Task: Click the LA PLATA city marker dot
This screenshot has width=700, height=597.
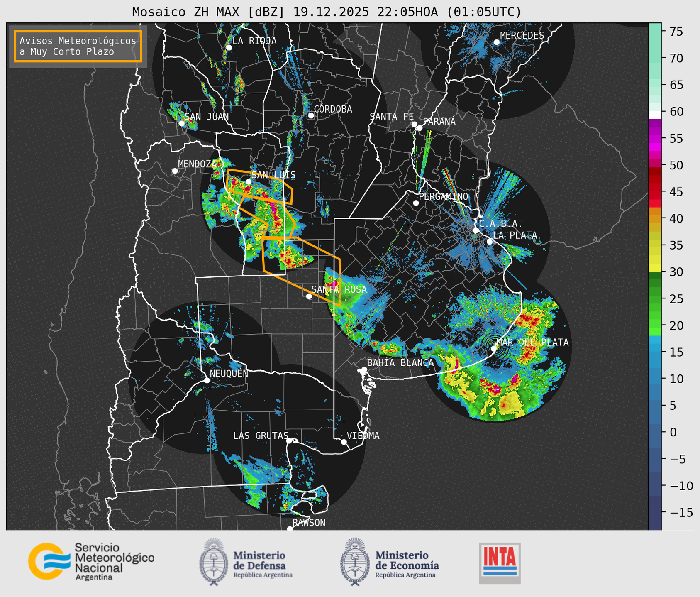Action: point(490,242)
